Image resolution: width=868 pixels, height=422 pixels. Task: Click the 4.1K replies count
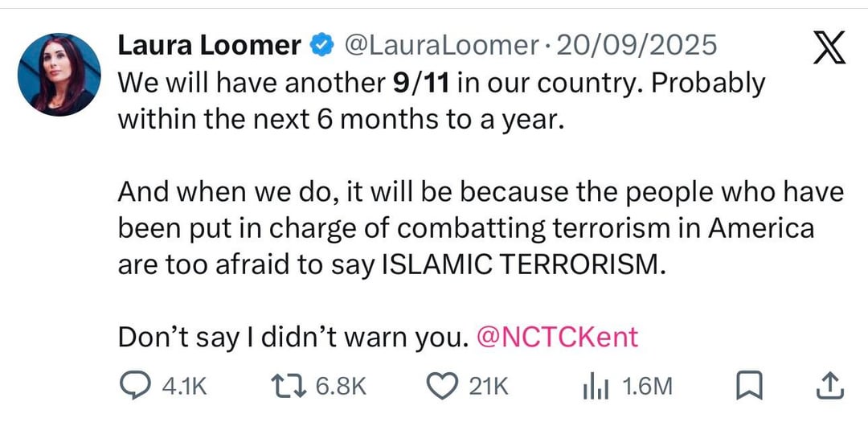click(184, 387)
